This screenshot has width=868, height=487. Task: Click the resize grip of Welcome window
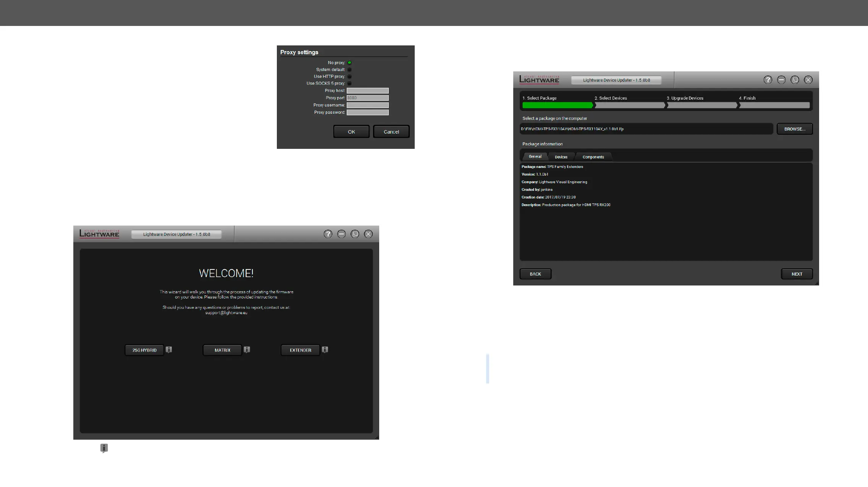(x=377, y=437)
